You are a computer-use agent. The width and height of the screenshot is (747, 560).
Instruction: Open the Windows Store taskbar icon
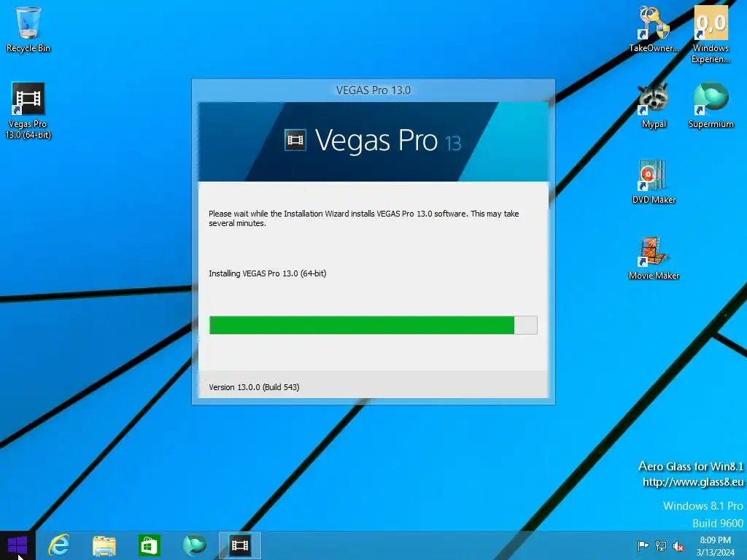[149, 545]
